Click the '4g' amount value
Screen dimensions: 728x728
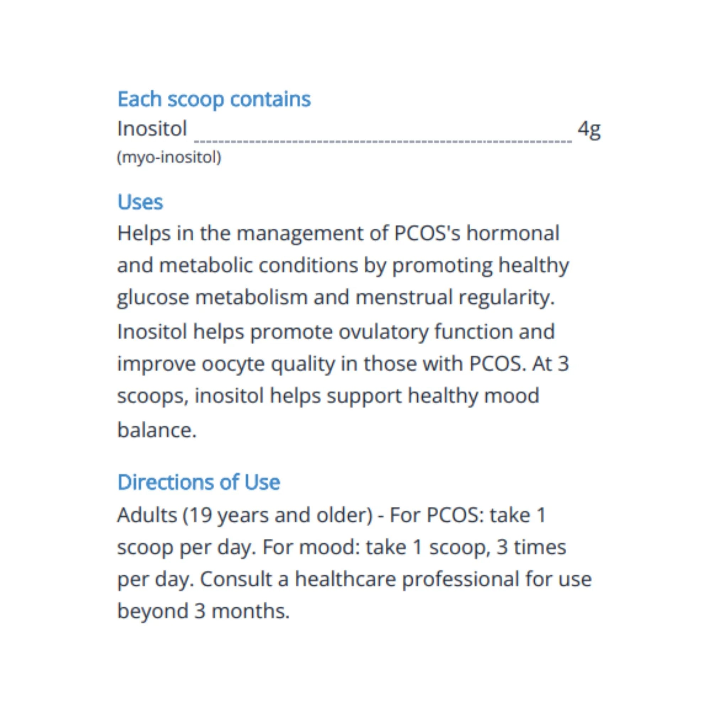(589, 130)
